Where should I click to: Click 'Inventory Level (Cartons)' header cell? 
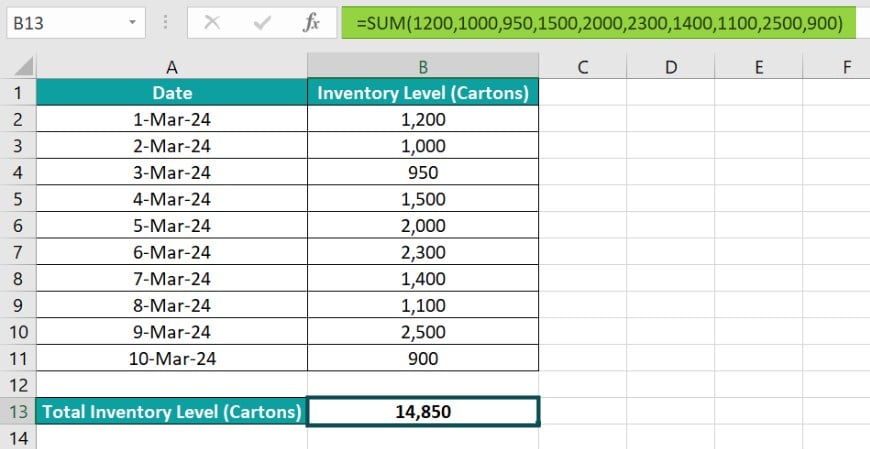[x=423, y=92]
